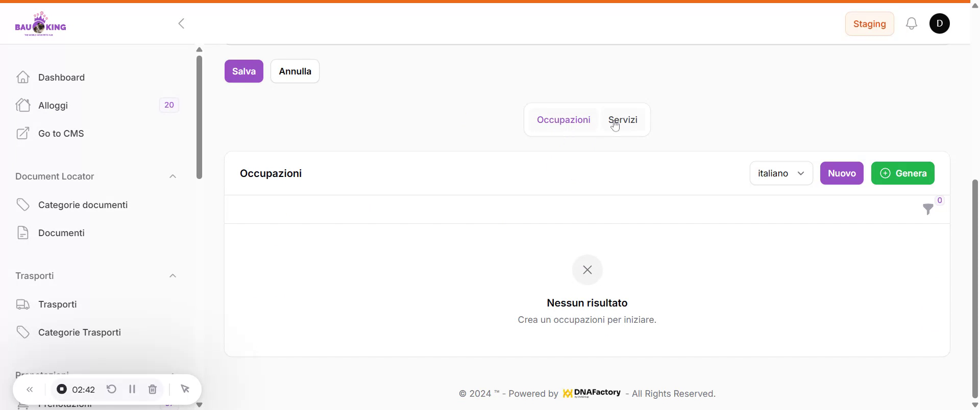
Task: Click the Salva button
Action: (244, 71)
